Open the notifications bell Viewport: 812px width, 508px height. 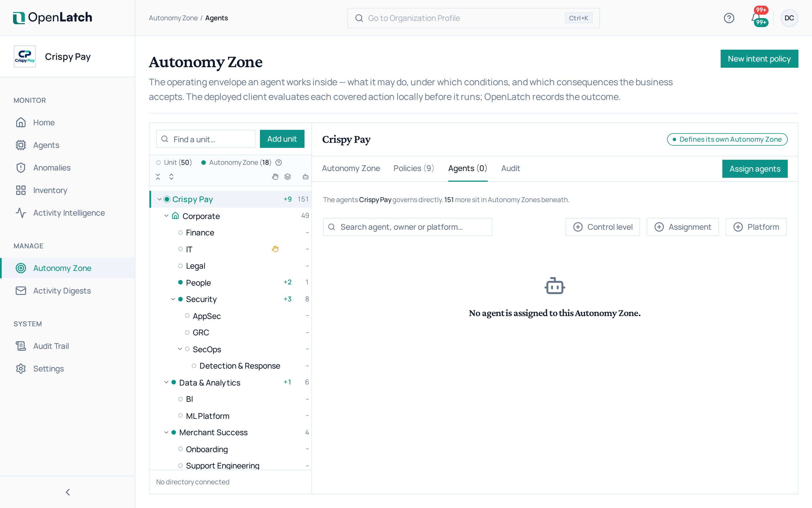coord(755,17)
